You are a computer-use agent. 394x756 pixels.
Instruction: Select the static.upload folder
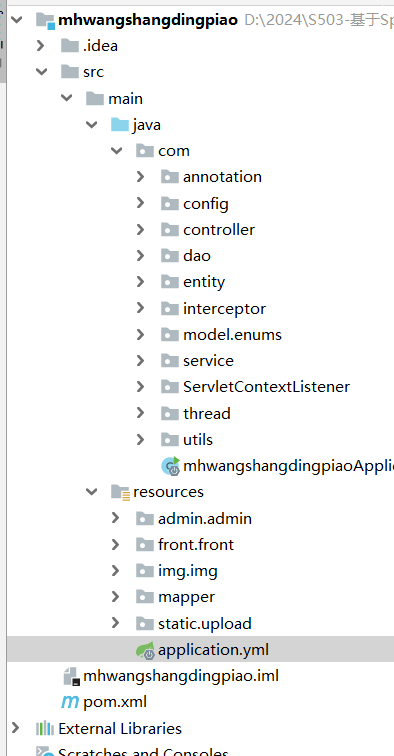pos(204,623)
